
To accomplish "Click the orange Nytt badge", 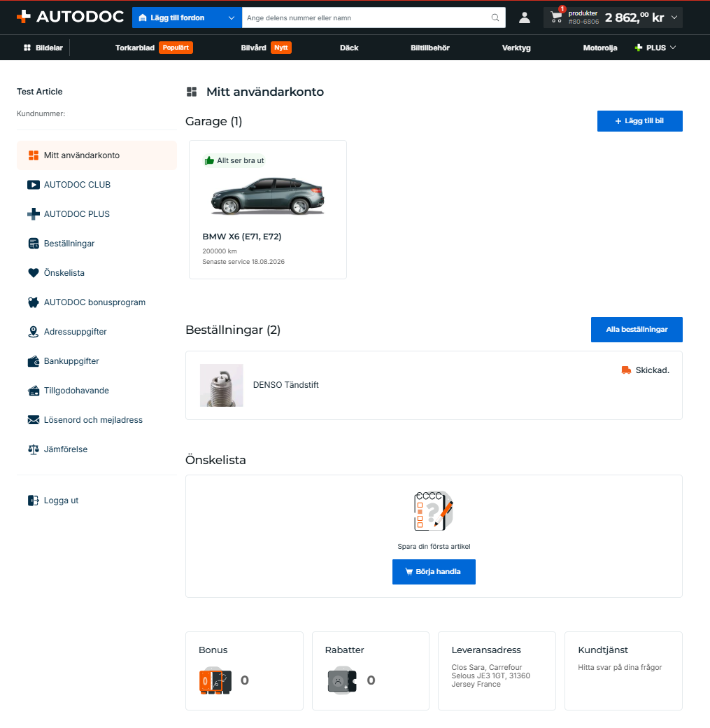I will click(x=281, y=48).
